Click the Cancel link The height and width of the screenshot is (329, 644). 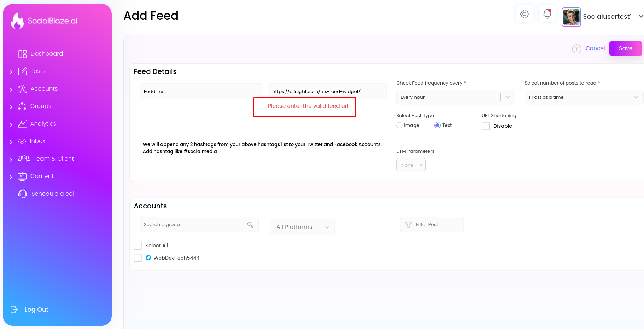click(x=595, y=48)
